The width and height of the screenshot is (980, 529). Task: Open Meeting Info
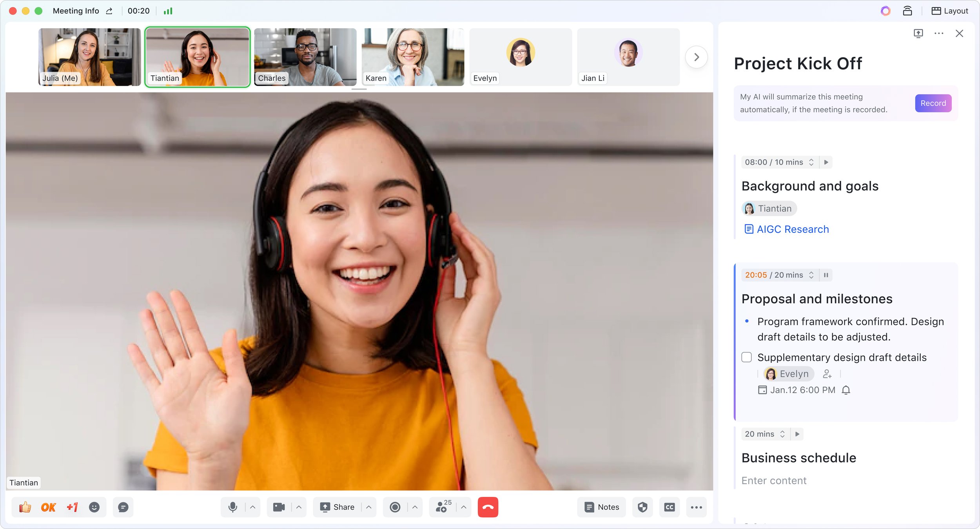pos(76,11)
